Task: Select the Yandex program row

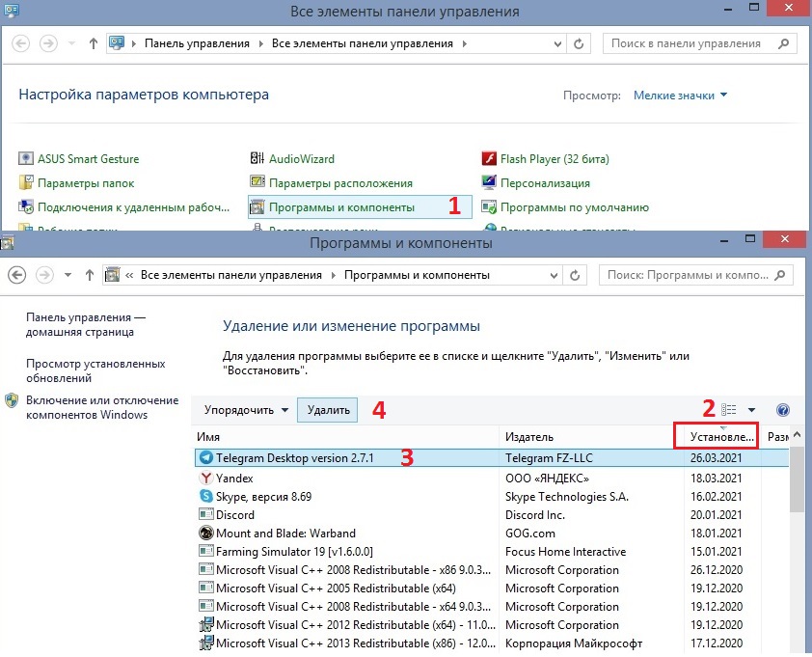Action: coord(492,478)
